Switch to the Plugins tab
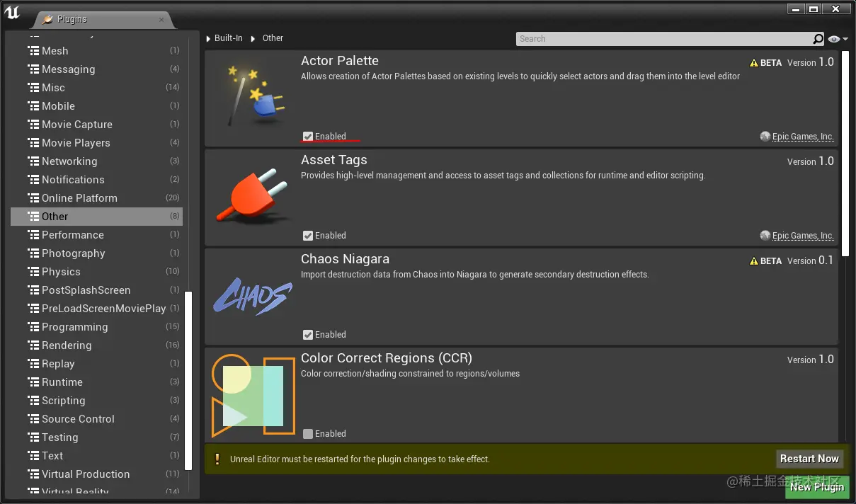Screen dimensions: 856x504 coord(103,19)
